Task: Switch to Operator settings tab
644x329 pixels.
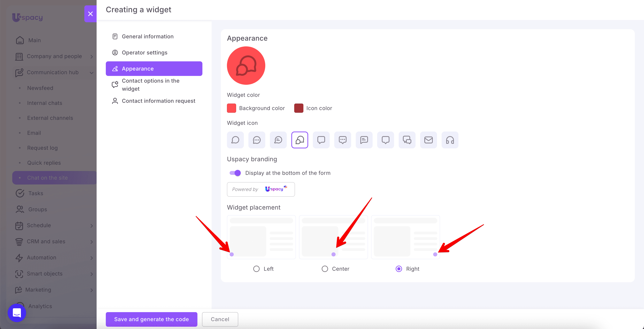Action: (154, 53)
